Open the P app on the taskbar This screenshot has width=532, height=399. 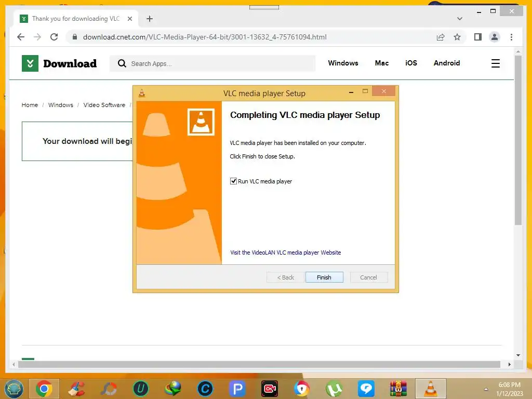(237, 389)
